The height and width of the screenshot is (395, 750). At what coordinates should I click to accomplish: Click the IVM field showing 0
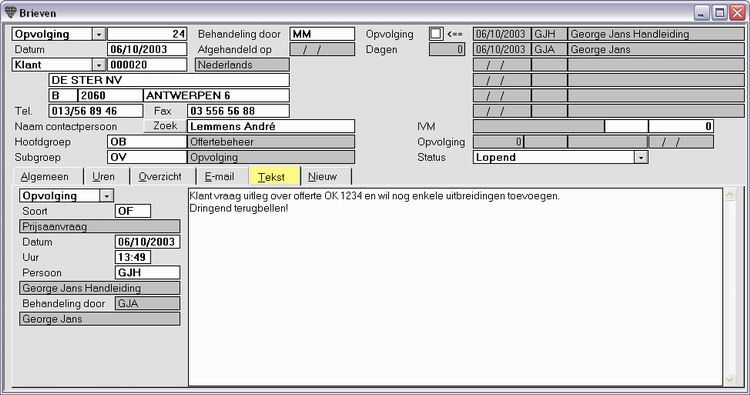681,126
